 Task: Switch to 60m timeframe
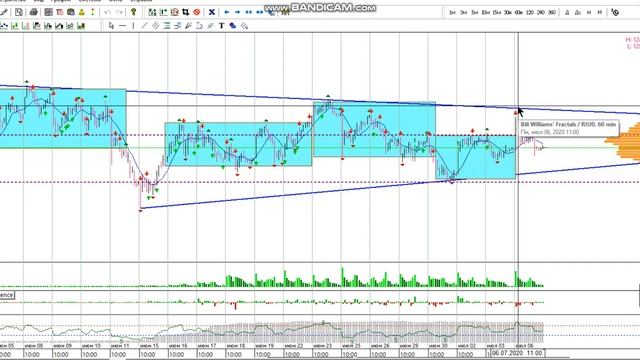tap(518, 13)
